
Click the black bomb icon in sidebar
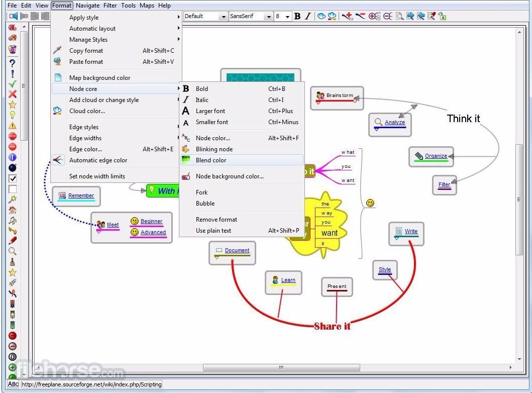pos(12,168)
